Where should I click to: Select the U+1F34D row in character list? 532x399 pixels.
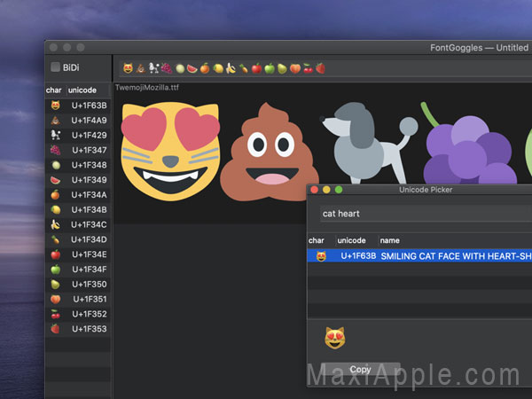coord(78,239)
